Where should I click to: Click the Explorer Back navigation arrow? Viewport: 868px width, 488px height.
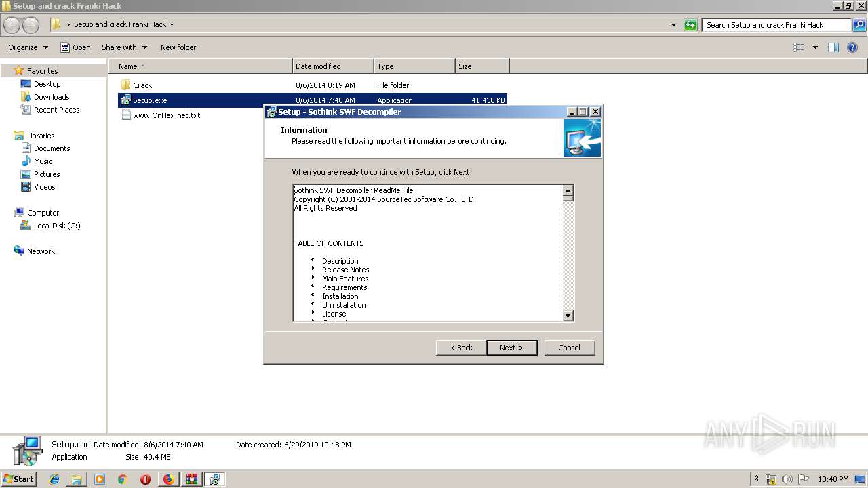[x=12, y=25]
